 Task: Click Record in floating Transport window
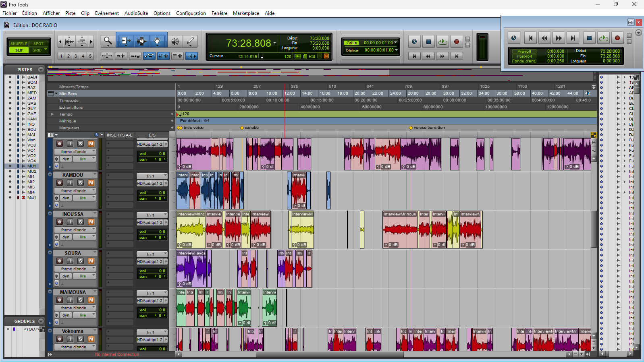(617, 38)
